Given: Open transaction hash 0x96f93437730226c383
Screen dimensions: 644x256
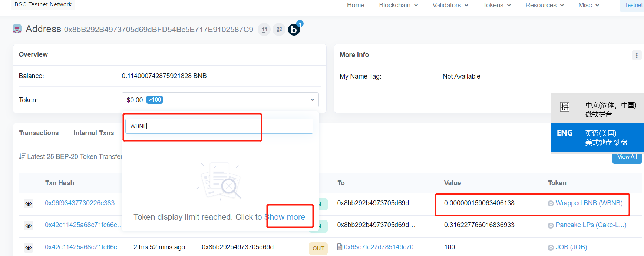Looking at the screenshot, I should (x=83, y=203).
